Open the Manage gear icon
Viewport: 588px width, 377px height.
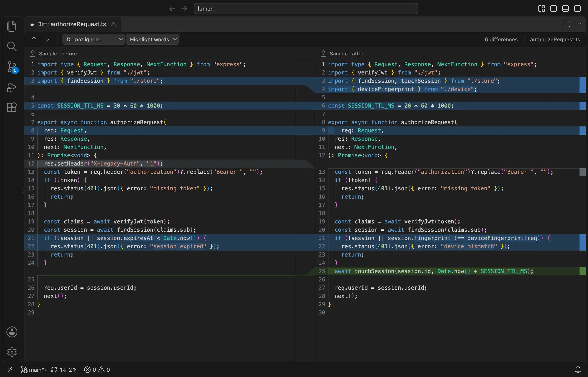(12, 352)
